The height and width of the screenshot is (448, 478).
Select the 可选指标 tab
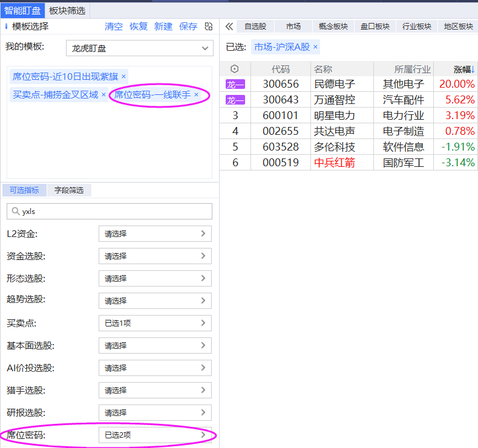coord(24,190)
